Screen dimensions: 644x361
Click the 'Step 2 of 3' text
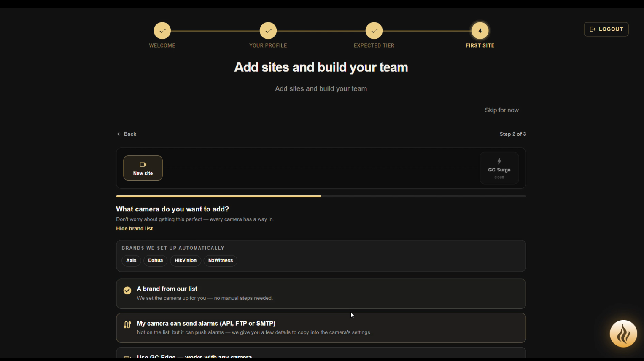513,134
